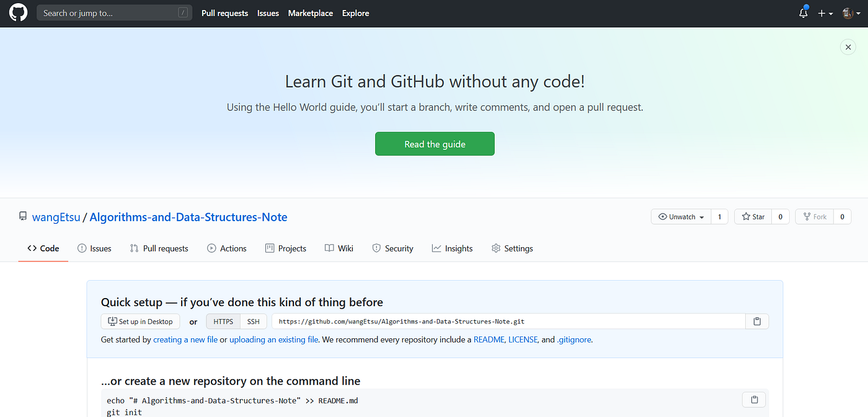Screen dimensions: 868x417
Task: Click the watchers count 1
Action: (x=719, y=217)
